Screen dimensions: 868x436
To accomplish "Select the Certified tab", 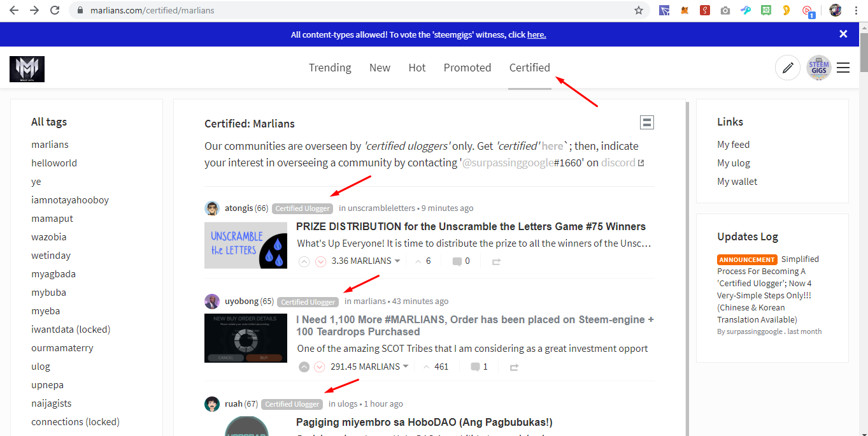I will [530, 68].
